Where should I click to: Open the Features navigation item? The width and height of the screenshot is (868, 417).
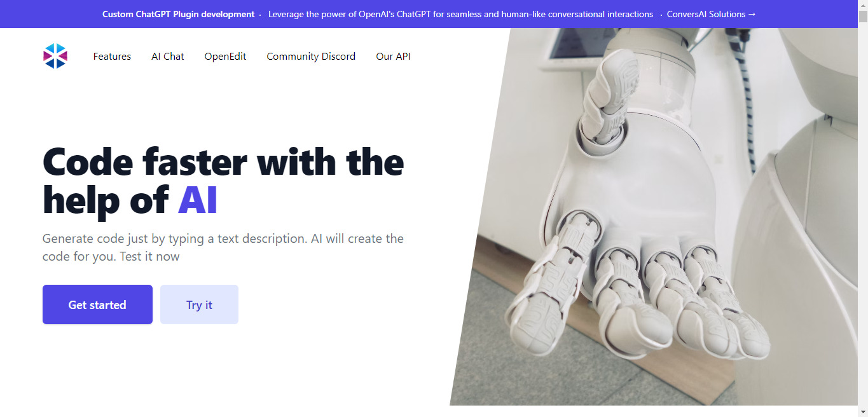point(112,57)
